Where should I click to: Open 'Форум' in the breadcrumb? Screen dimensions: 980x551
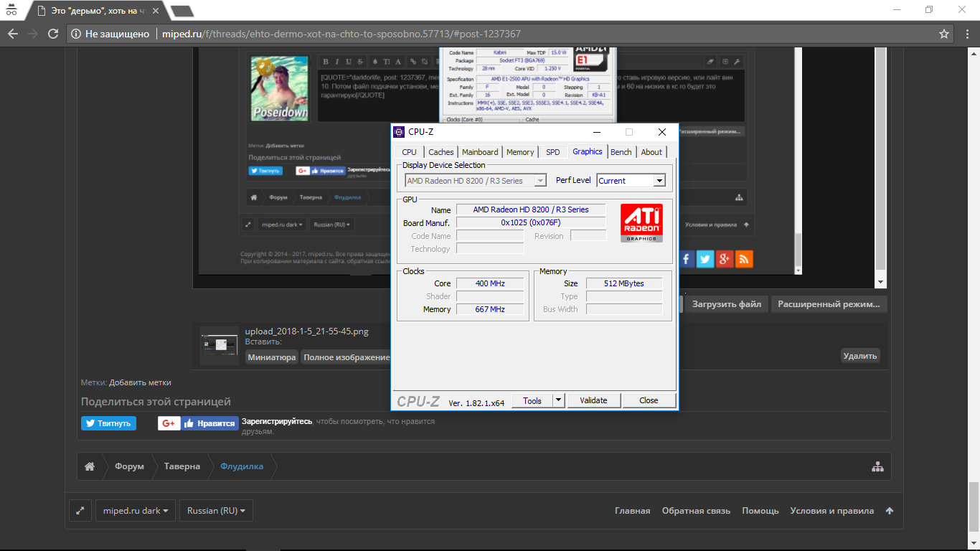(x=130, y=466)
